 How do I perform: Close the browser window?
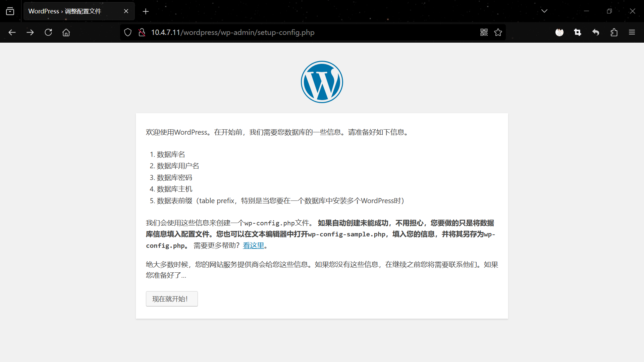pos(633,11)
